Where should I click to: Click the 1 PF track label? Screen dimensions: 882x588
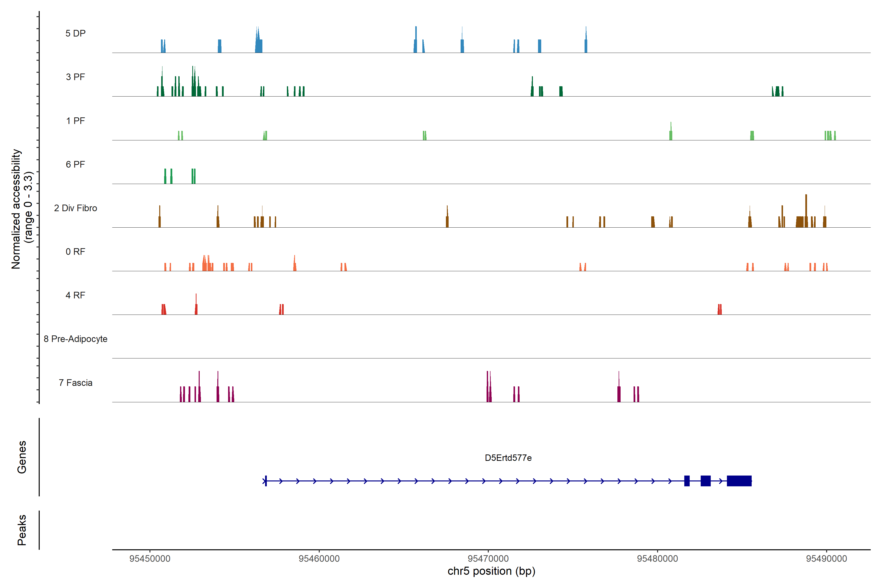[75, 121]
